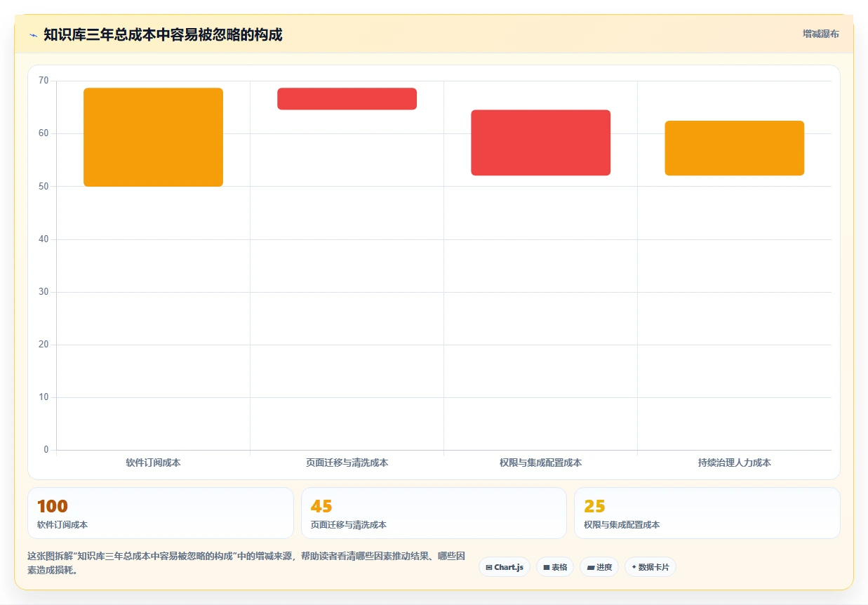Click the lightning icon beside the chart title
This screenshot has height=605, width=868.
coord(33,35)
